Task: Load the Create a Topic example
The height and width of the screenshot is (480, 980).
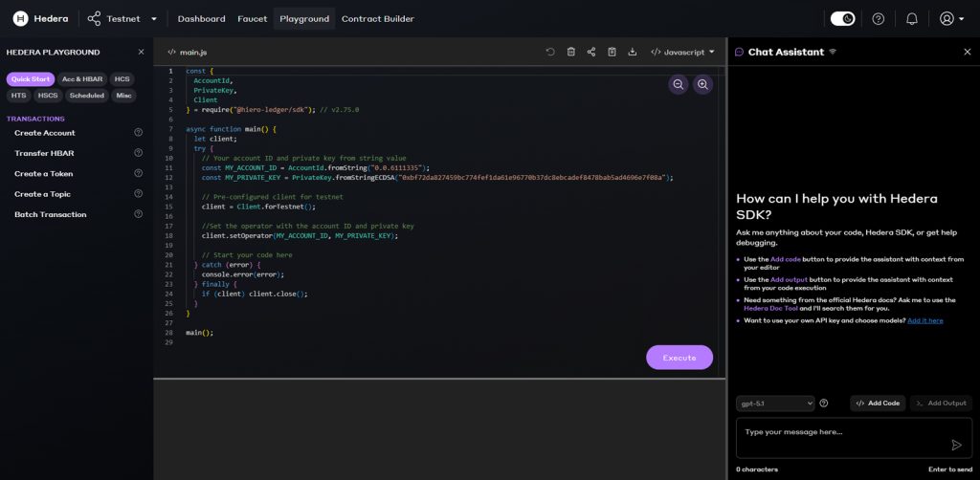Action: click(x=42, y=194)
